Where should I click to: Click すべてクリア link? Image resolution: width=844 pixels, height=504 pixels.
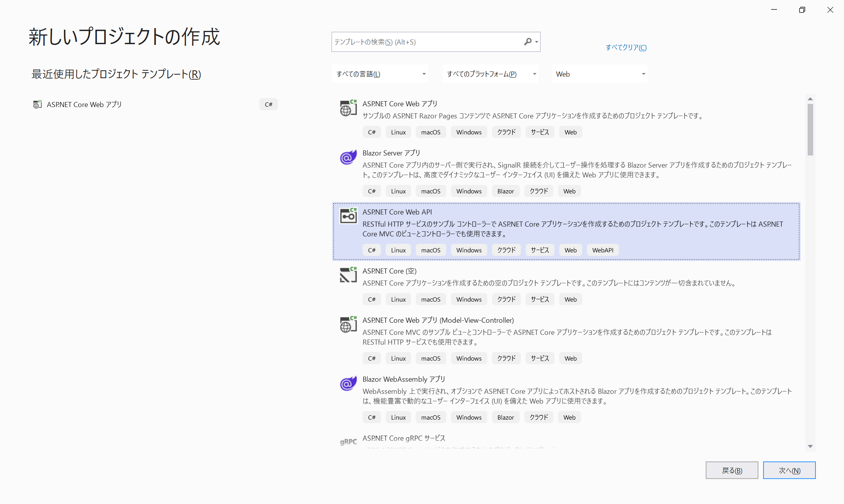click(626, 47)
